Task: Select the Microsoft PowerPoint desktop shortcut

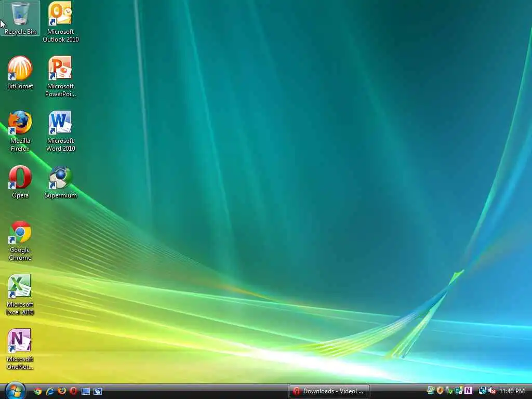Action: click(60, 77)
